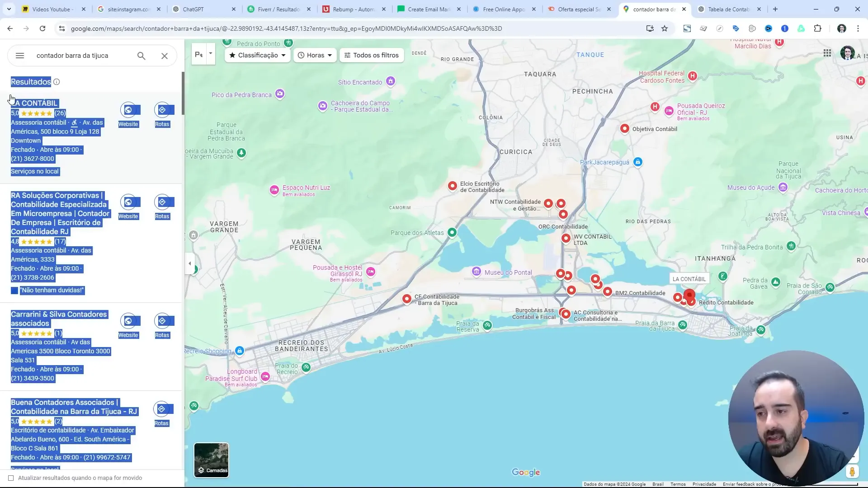Click the ParkJacarepaguá shopping marker
This screenshot has width=868, height=488.
pos(638,162)
